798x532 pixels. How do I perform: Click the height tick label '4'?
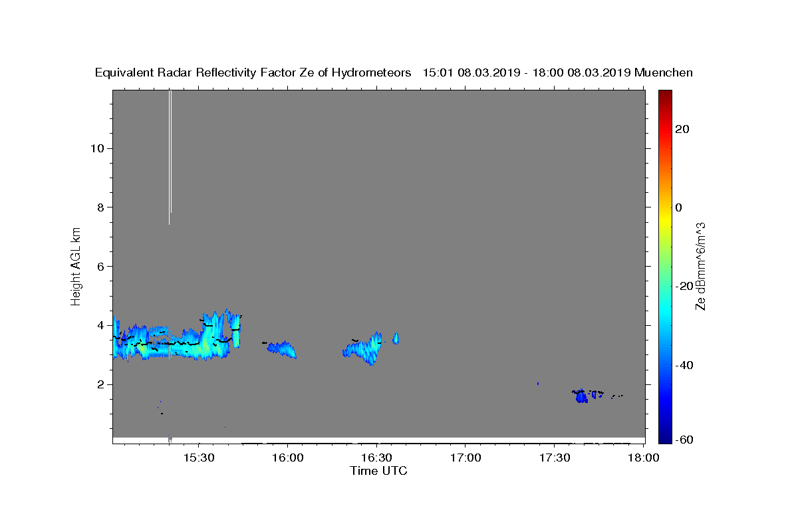point(101,325)
